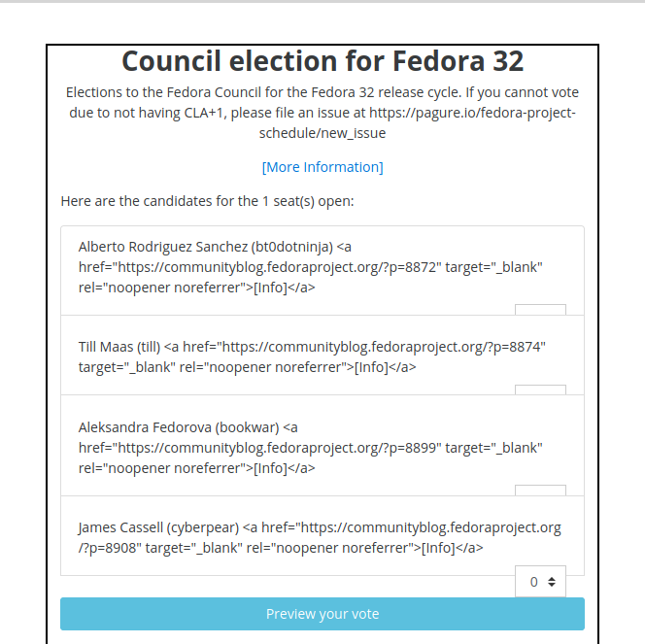The width and height of the screenshot is (645, 644).
Task: Select the Till Maas (till) candidate name
Action: [x=119, y=347]
